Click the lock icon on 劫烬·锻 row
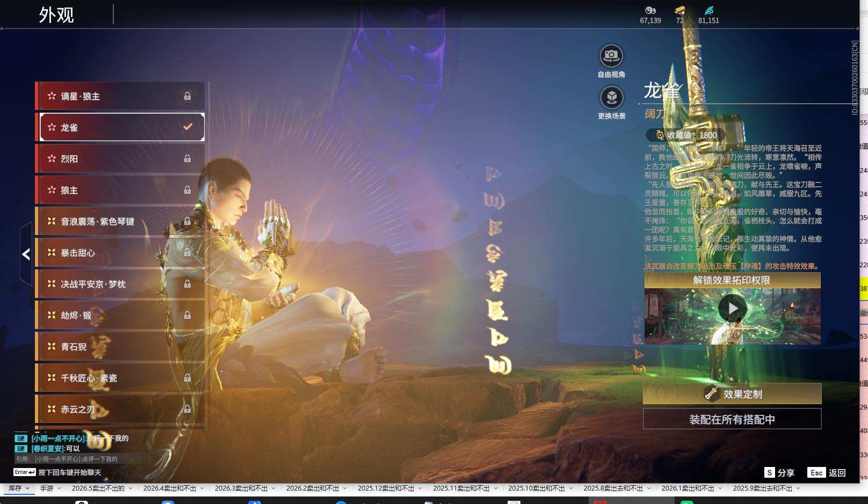Viewport: 868px width, 504px height. (x=187, y=315)
